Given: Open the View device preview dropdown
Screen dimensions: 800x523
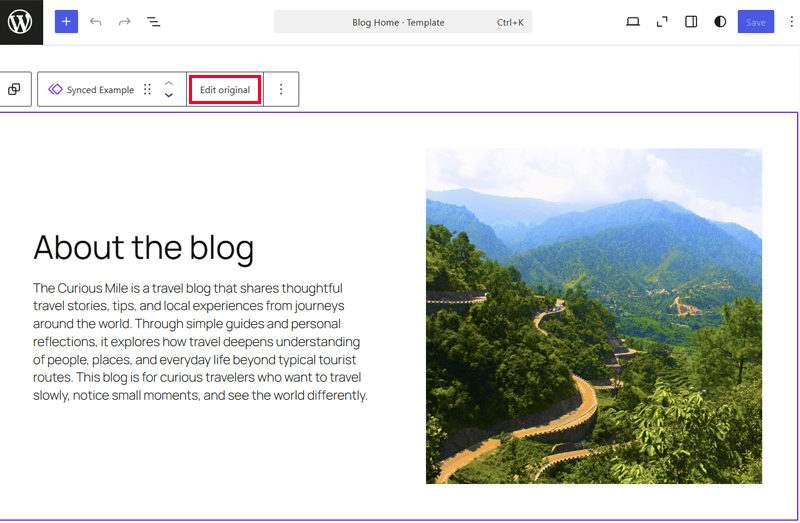Looking at the screenshot, I should (x=633, y=22).
